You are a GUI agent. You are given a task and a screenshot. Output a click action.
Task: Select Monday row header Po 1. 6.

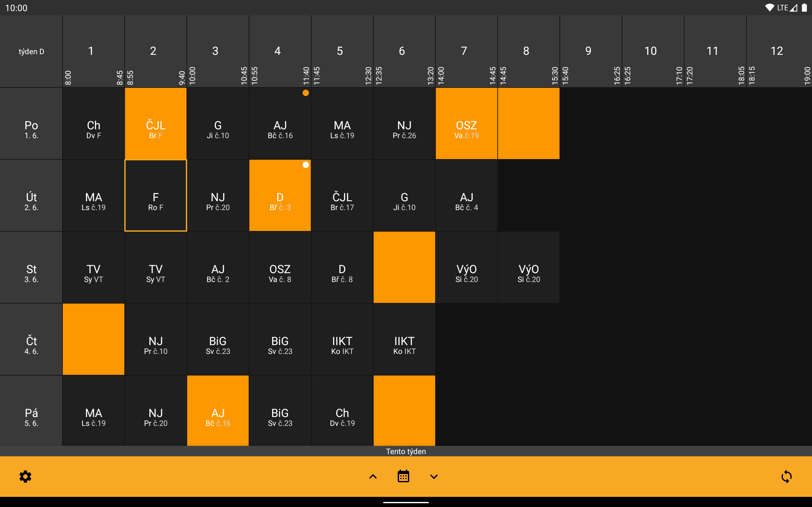click(x=31, y=129)
